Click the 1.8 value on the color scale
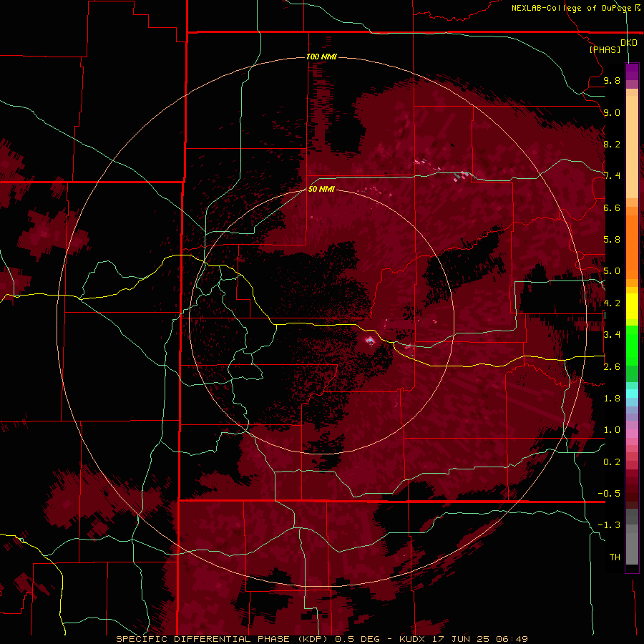The width and height of the screenshot is (644, 644). [612, 399]
